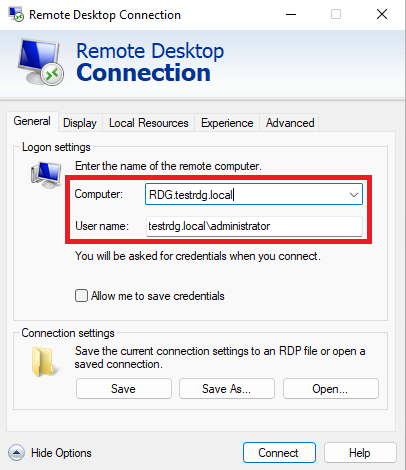Switch to the Display tab
The width and height of the screenshot is (406, 470).
pos(80,123)
